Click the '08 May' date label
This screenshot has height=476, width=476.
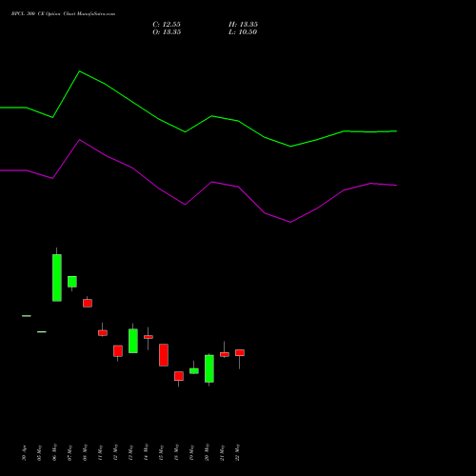(86, 452)
